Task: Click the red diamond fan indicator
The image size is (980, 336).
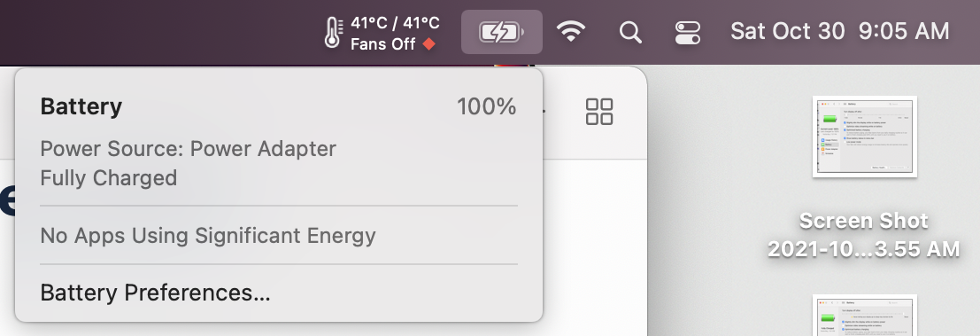Action: 428,43
